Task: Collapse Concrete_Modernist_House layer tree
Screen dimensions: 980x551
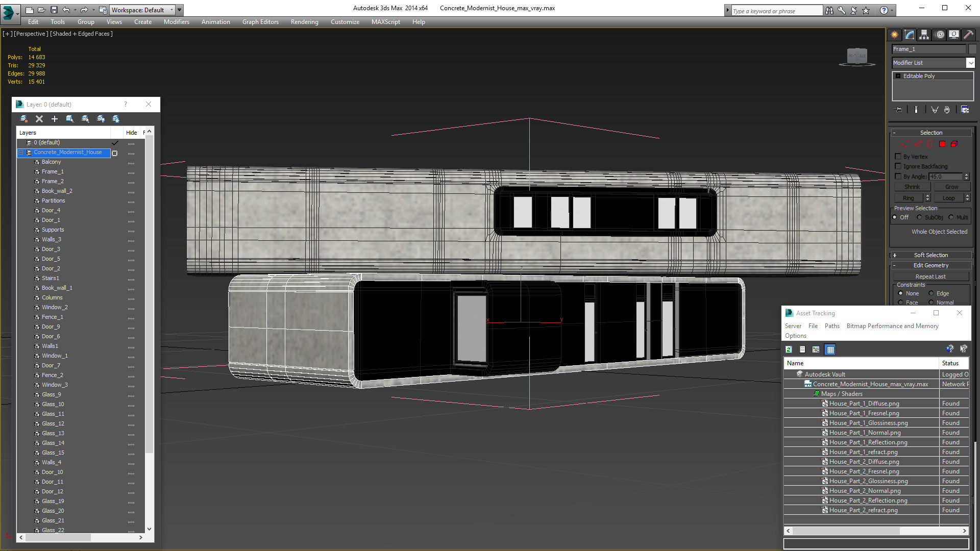Action: [x=21, y=153]
